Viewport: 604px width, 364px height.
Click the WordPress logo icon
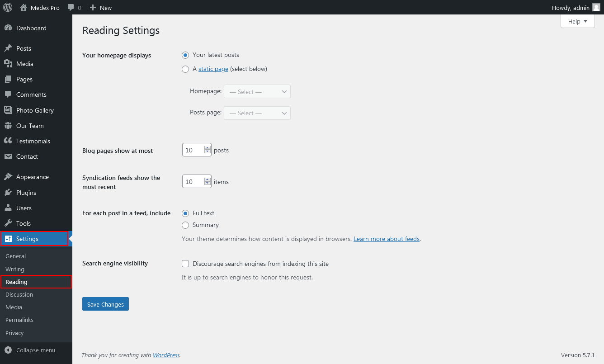click(8, 7)
